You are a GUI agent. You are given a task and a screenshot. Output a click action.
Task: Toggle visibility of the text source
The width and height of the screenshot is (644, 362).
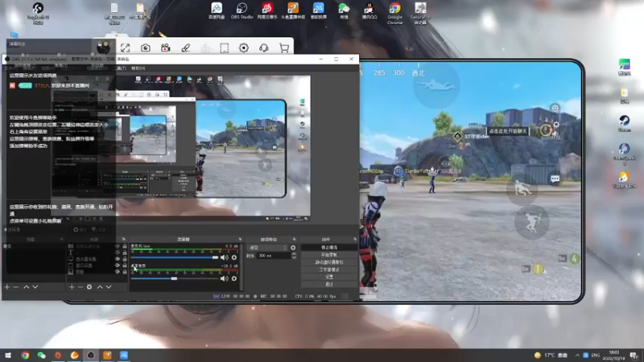[x=118, y=253]
